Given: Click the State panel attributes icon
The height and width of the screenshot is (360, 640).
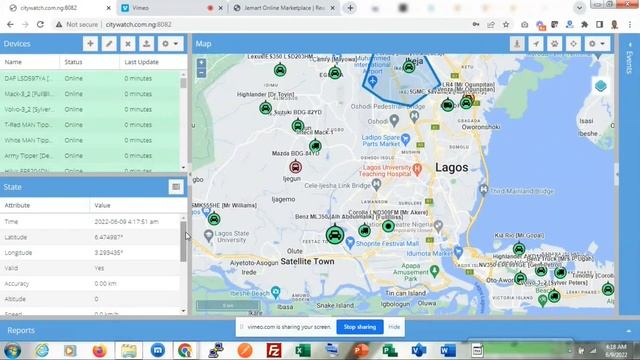Looking at the screenshot, I should coord(176,187).
